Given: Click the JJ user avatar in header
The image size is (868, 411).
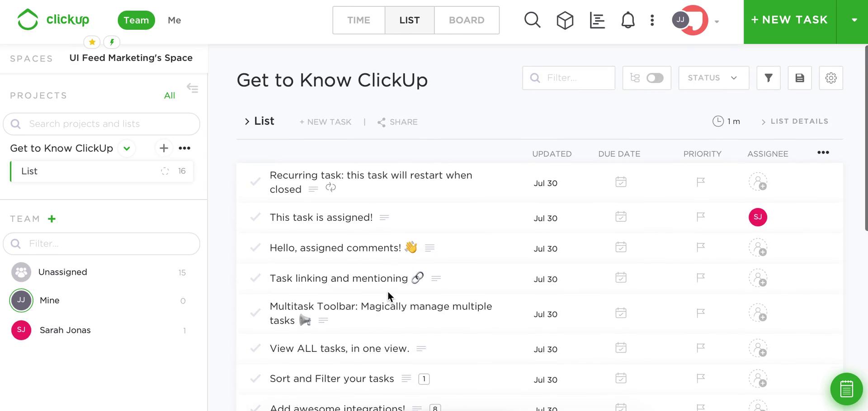Looking at the screenshot, I should tap(680, 20).
